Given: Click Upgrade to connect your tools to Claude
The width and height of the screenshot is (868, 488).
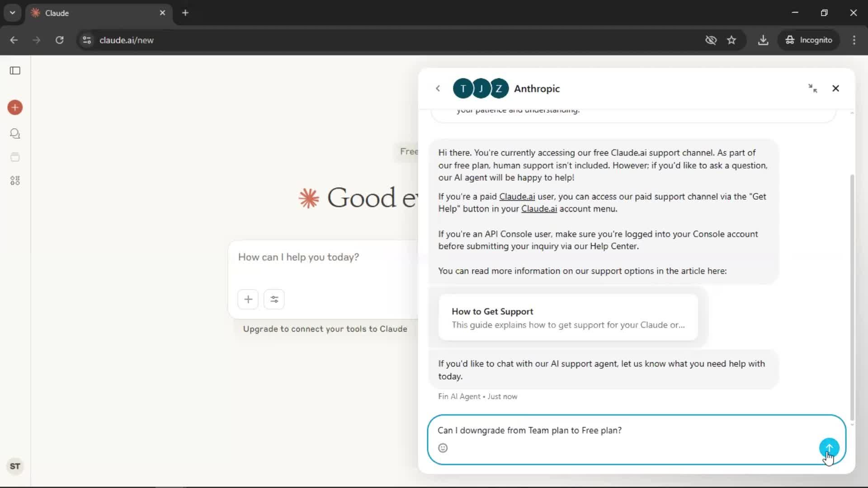Looking at the screenshot, I should [325, 329].
